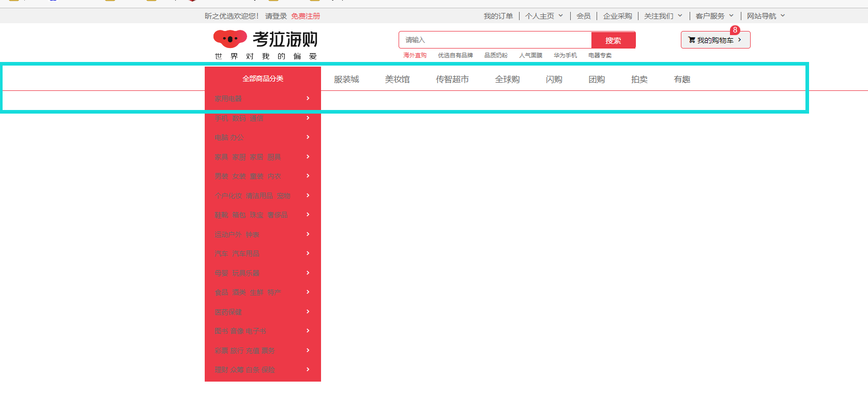This screenshot has width=868, height=394.
Task: Open the 团购 tab
Action: 597,79
